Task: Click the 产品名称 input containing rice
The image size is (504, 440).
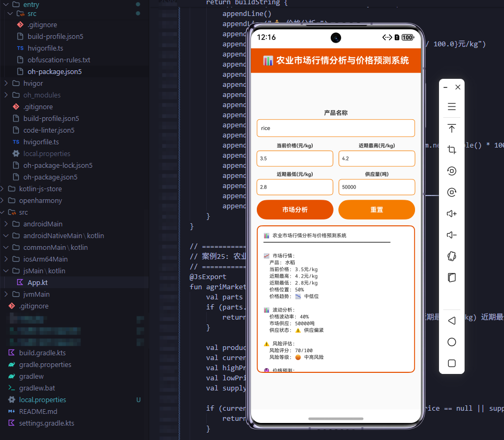Action: point(336,128)
